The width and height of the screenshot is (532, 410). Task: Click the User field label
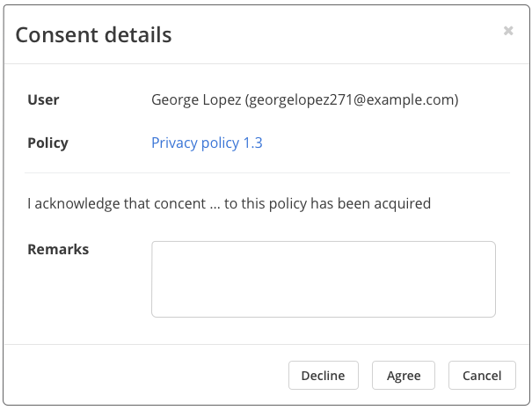tap(43, 99)
